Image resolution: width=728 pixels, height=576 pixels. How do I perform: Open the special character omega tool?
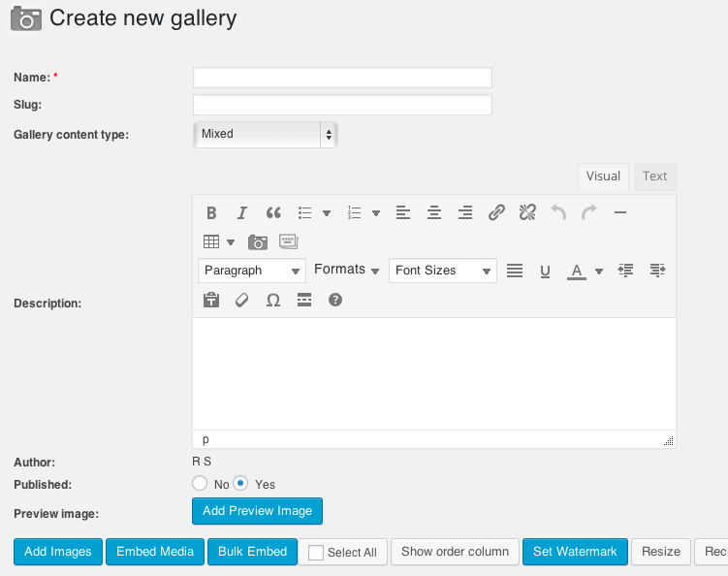coord(273,301)
